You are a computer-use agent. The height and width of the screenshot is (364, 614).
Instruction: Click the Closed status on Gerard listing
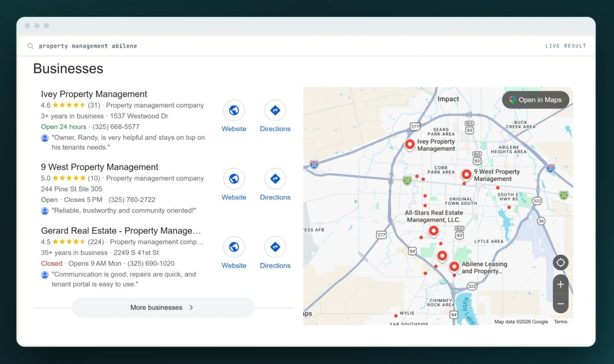tap(51, 264)
